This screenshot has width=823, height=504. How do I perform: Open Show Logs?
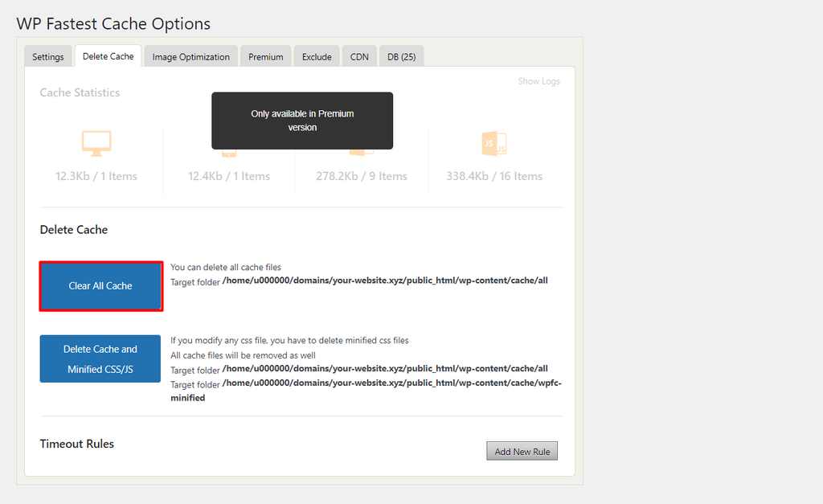coord(538,80)
